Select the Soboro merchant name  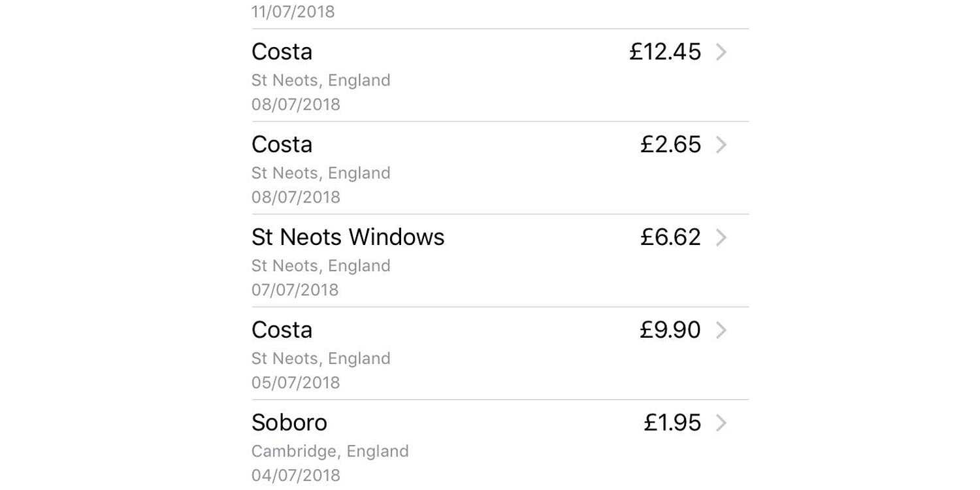coord(289,423)
